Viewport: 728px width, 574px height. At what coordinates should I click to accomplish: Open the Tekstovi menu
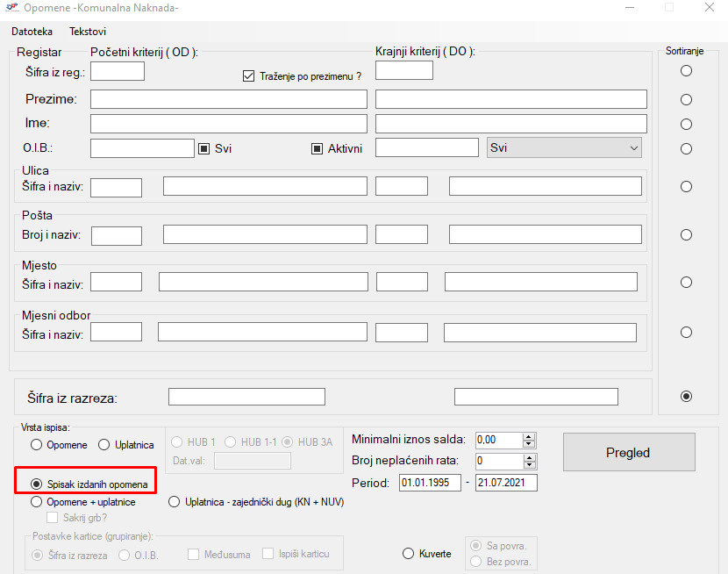(x=88, y=32)
